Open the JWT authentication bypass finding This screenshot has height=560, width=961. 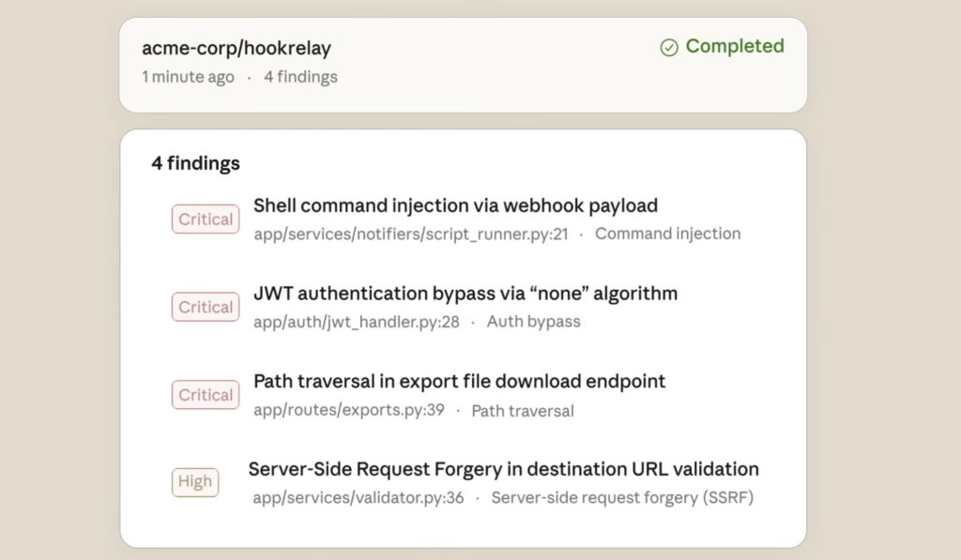pyautogui.click(x=465, y=294)
